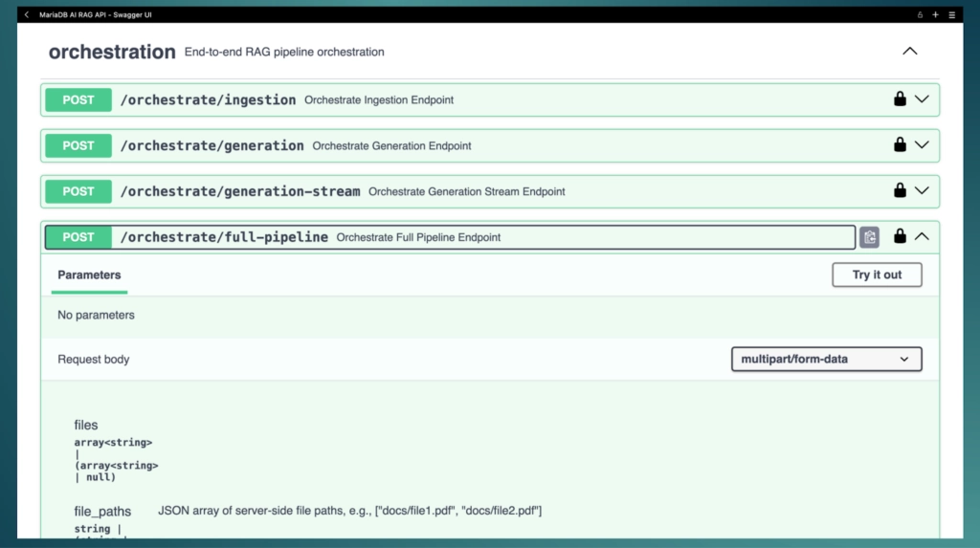The image size is (980, 548).
Task: Collapse the orchestration section
Action: pyautogui.click(x=909, y=52)
